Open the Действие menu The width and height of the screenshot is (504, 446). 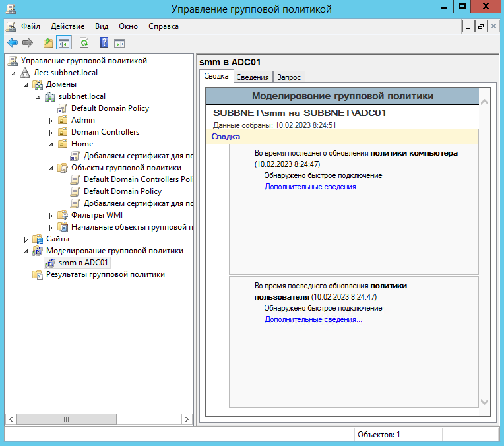66,26
